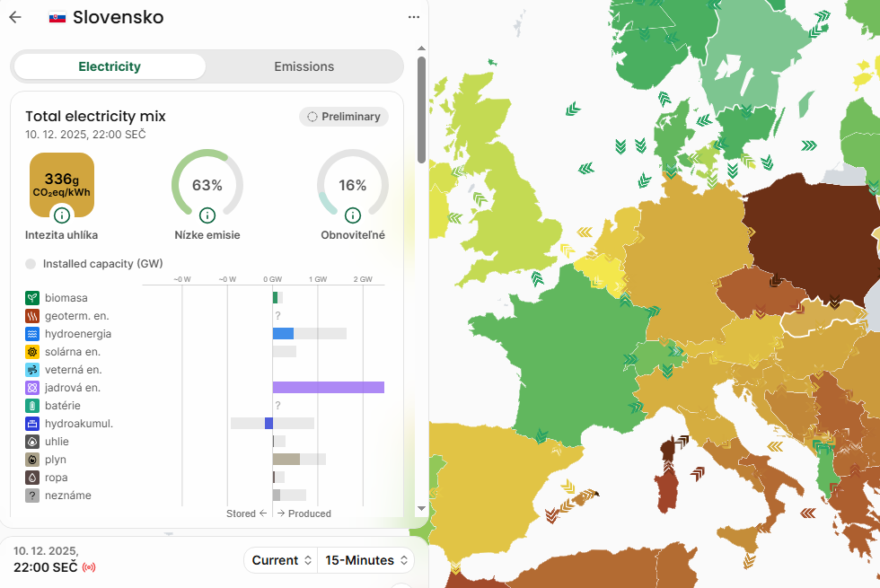This screenshot has width=880, height=588.
Task: Click the info icon under carbon intensity
Action: pos(61,215)
